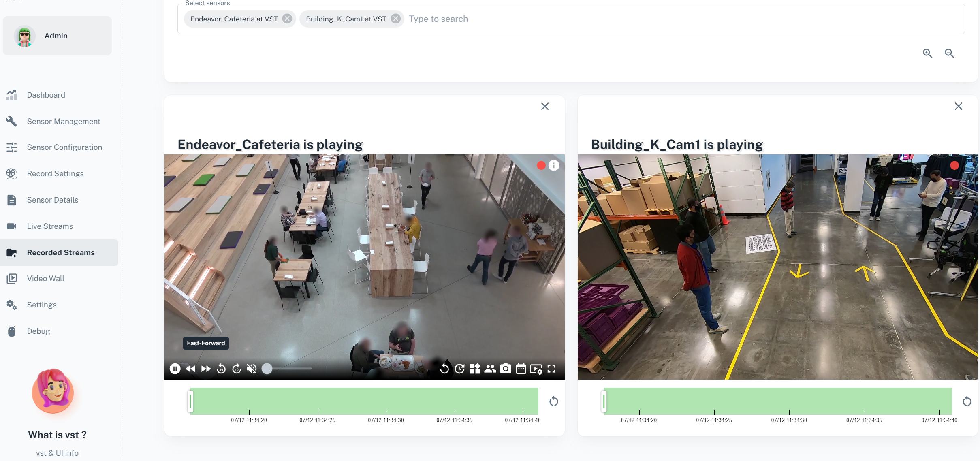Click the Building_K_Cam1 video frame
The image size is (980, 461).
coord(777,267)
